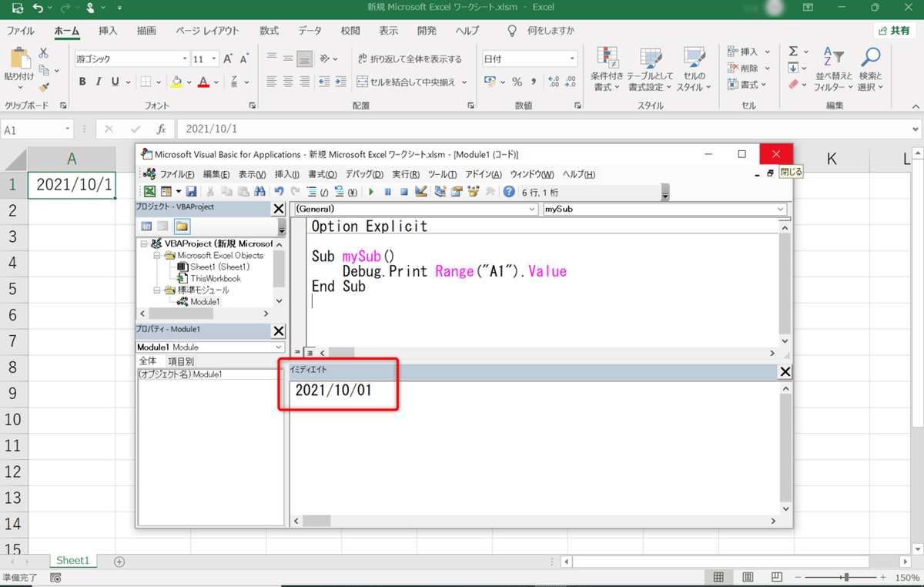Image resolution: width=924 pixels, height=587 pixels.
Task: Open Project Explorer icon in VBA toolbar
Action: [x=441, y=192]
